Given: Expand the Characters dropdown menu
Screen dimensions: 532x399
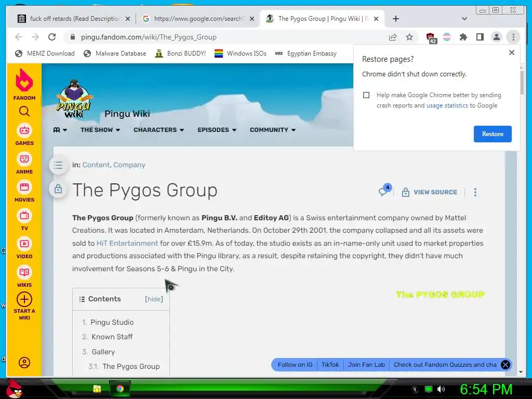Looking at the screenshot, I should point(159,130).
